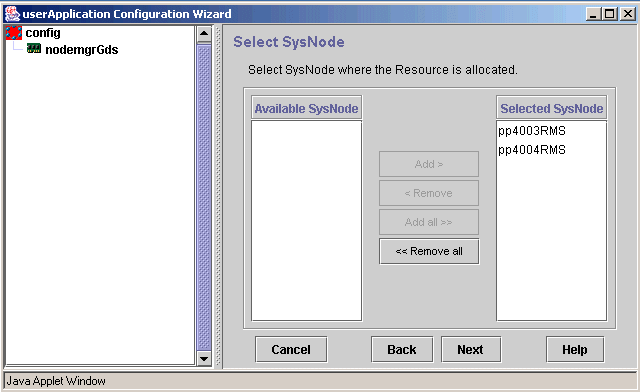The width and height of the screenshot is (640, 392).
Task: Close the Configuration Wizard window
Action: tap(627, 14)
